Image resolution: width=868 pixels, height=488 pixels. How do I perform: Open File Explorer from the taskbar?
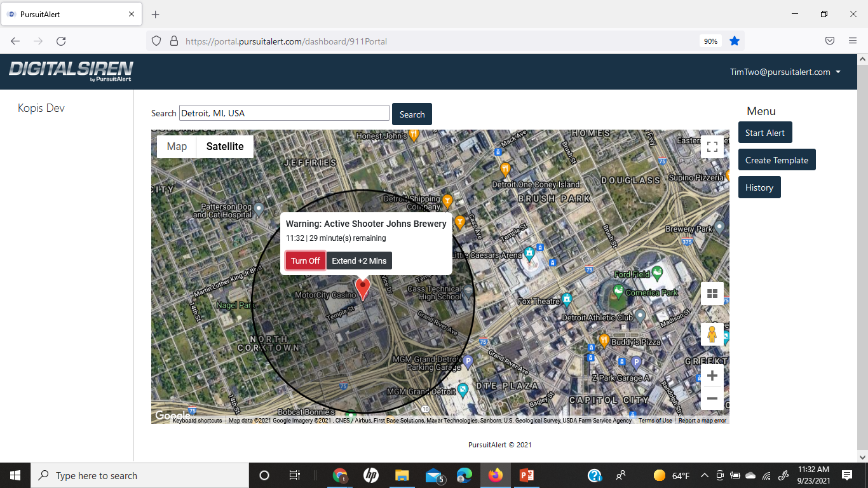(402, 475)
